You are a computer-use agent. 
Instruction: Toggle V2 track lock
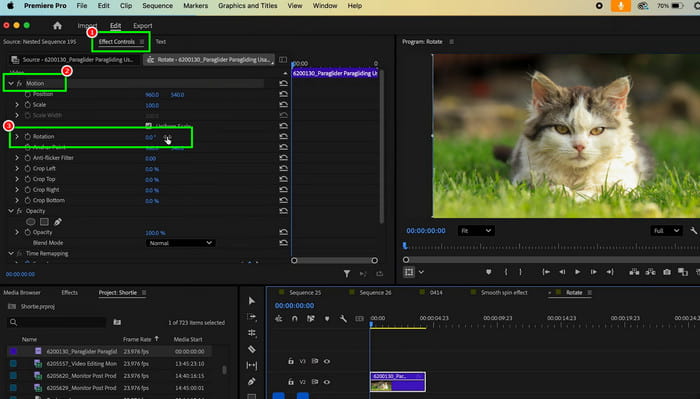291,382
